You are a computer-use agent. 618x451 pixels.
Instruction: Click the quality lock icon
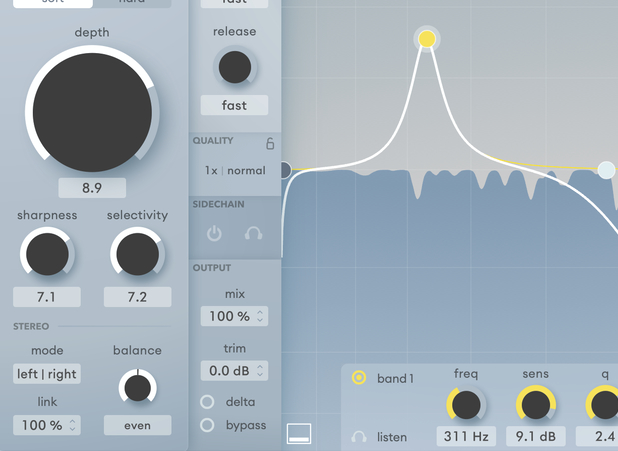[x=269, y=143]
